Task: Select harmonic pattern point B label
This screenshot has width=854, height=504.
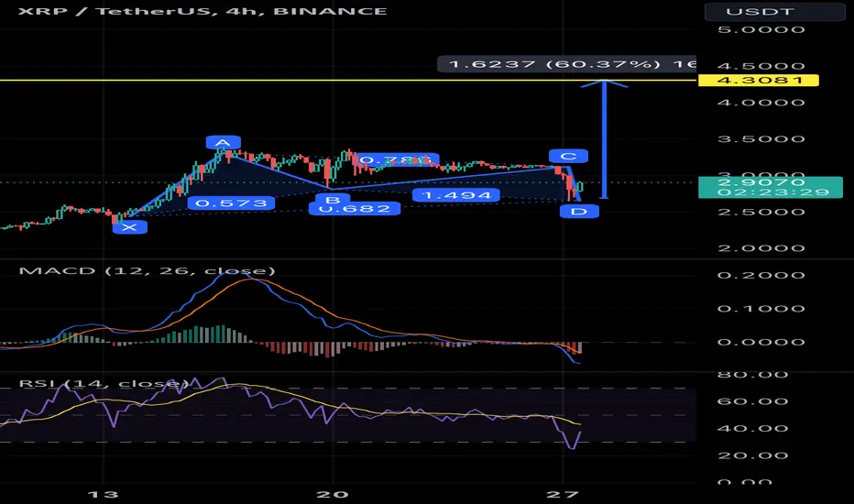Action: pos(333,198)
